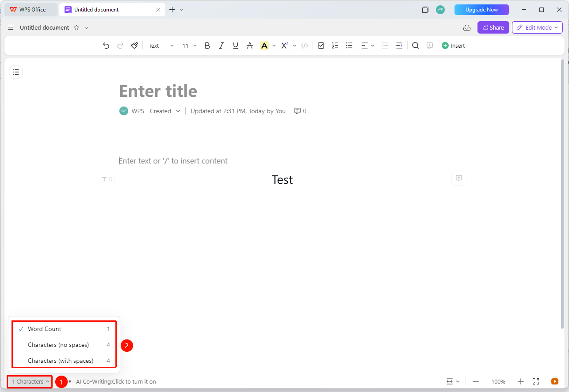Viewport: 569px width, 392px height.
Task: Increase the paragraph indent
Action: 399,46
